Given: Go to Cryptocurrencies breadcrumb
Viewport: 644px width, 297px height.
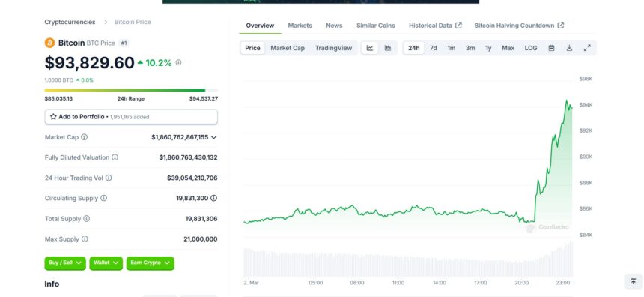Looking at the screenshot, I should coord(70,22).
